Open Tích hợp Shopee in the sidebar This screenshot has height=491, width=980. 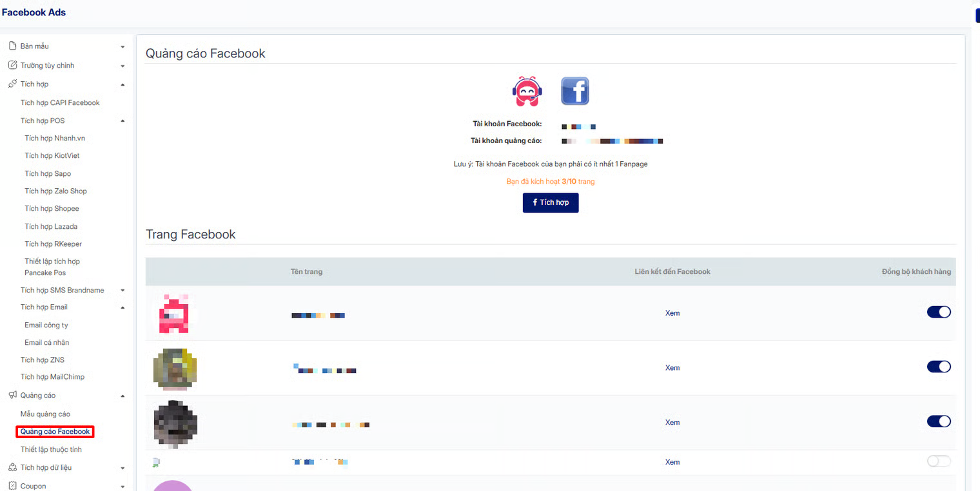(52, 208)
